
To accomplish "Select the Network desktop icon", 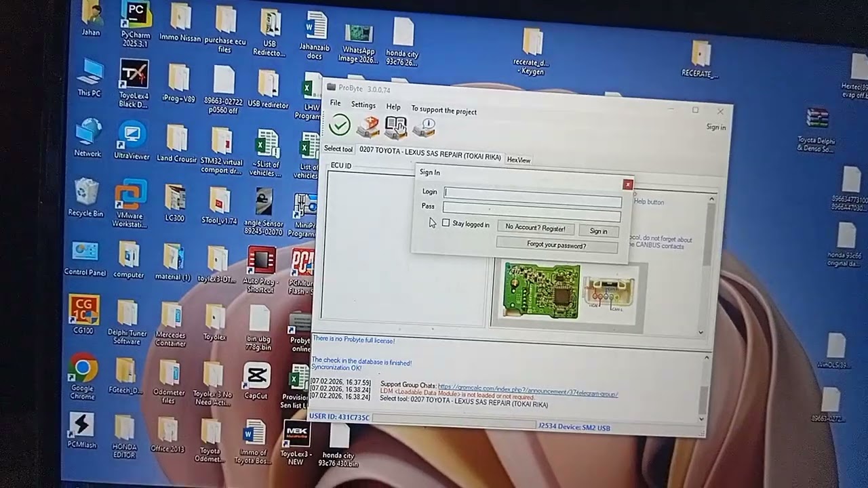I will [88, 138].
